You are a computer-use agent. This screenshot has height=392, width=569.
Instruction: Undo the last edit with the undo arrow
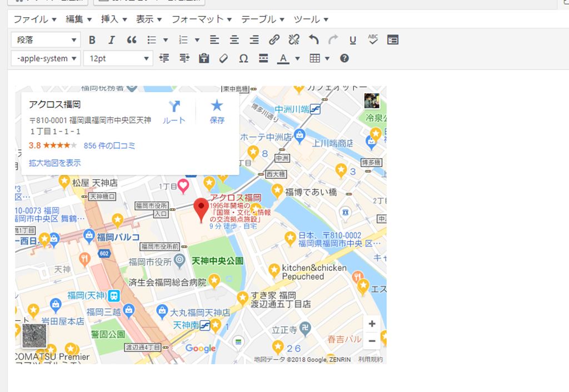point(314,40)
